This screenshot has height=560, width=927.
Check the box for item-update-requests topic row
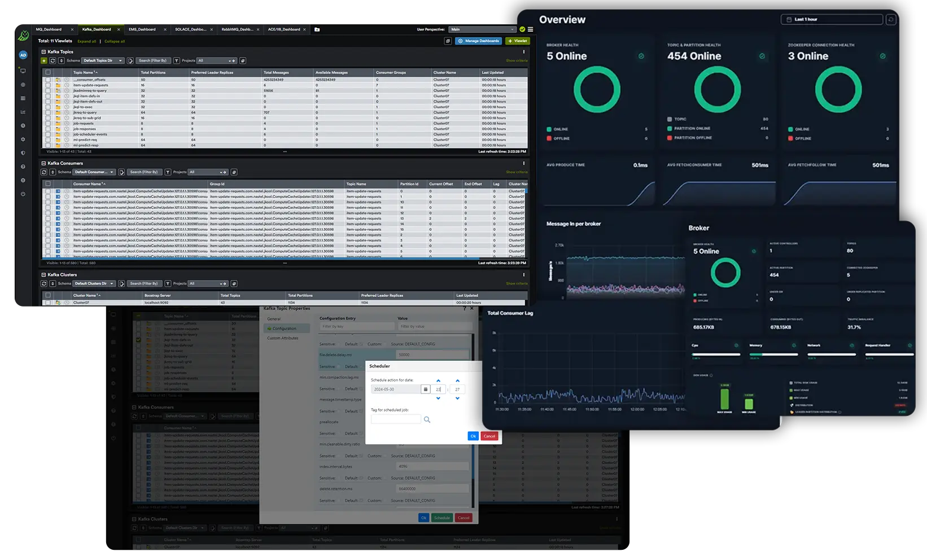click(x=48, y=85)
